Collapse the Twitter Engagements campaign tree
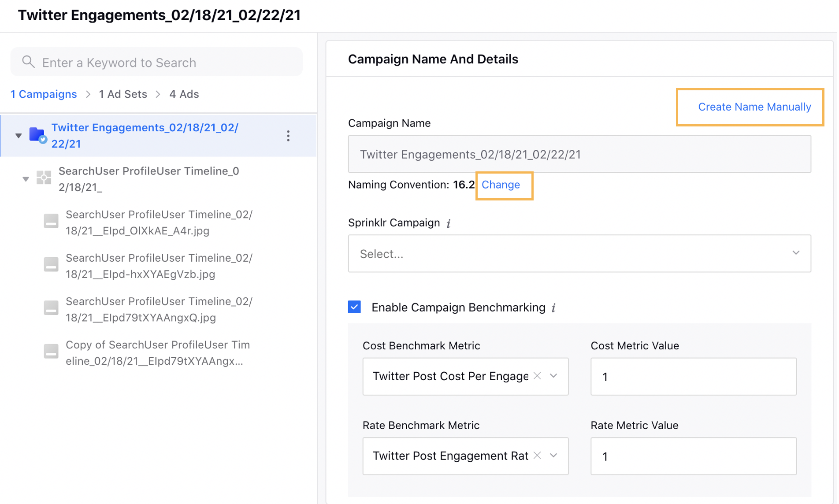The width and height of the screenshot is (839, 504). [x=19, y=135]
